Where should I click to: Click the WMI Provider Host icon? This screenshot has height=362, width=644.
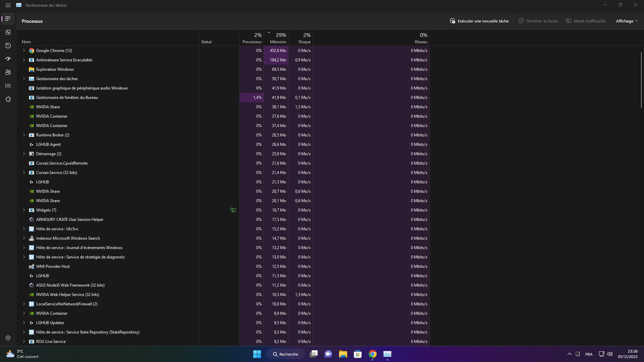(32, 266)
